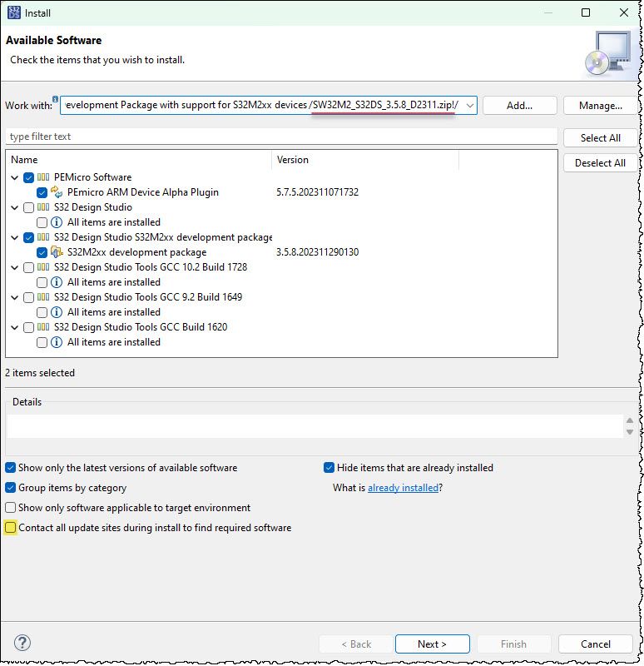Check S32 Design Studio Tools GCC 9.2 checkbox
This screenshot has width=644, height=666.
pyautogui.click(x=28, y=297)
